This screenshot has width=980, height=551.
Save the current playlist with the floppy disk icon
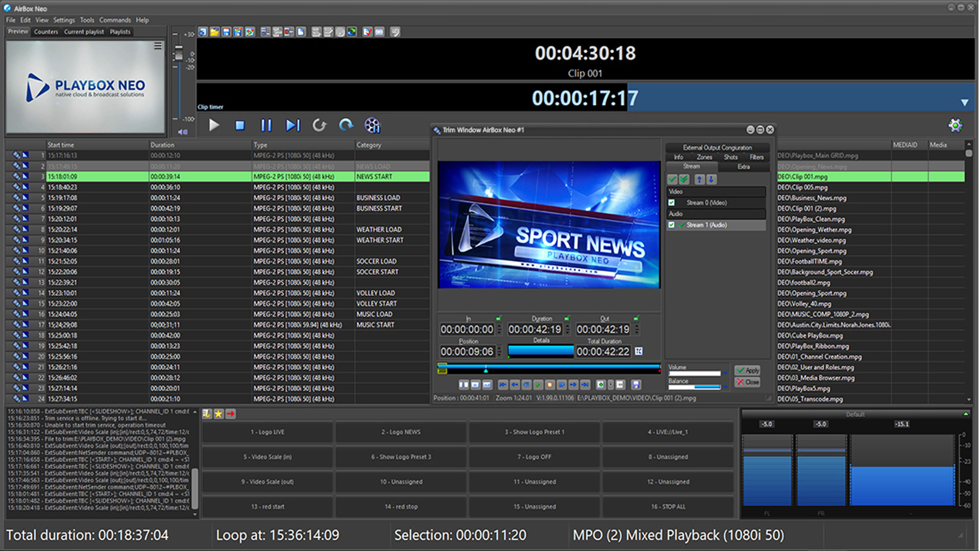[226, 32]
